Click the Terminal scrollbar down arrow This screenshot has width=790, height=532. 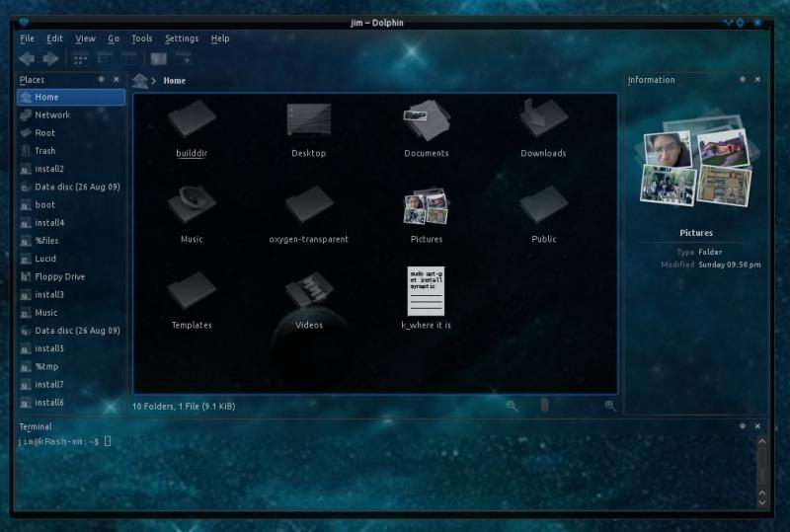pyautogui.click(x=760, y=502)
